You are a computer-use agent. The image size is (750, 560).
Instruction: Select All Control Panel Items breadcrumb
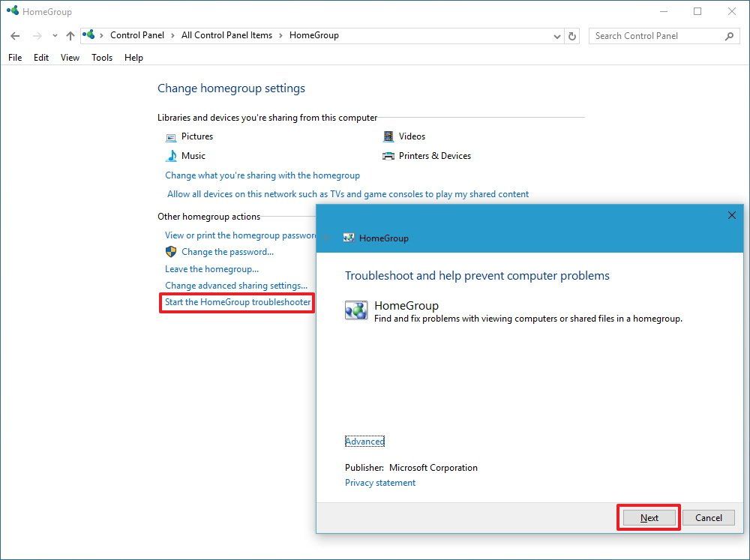pos(226,35)
